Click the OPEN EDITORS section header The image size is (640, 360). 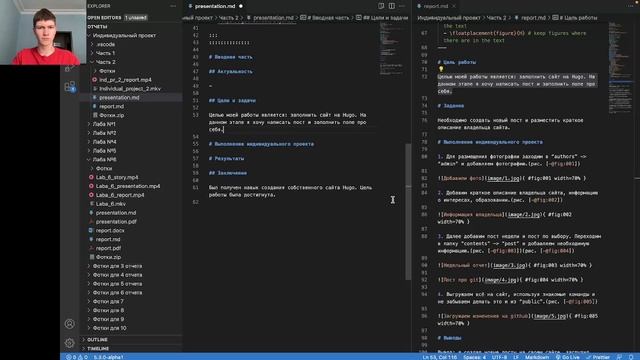(104, 18)
